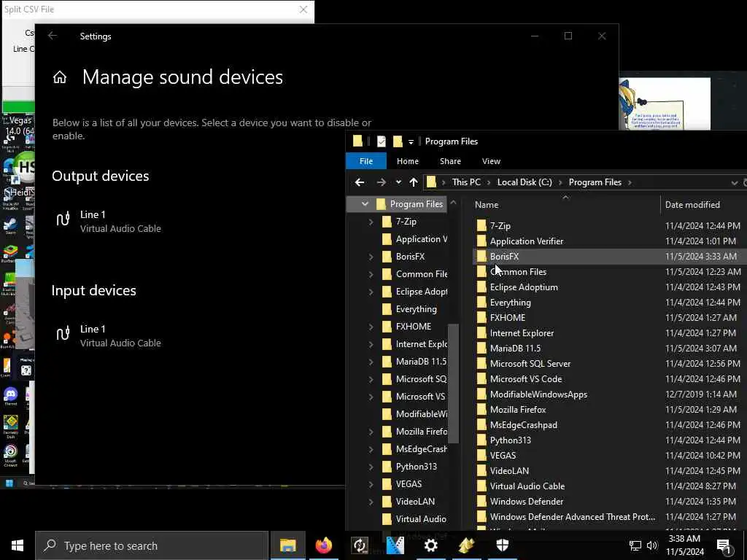Click the navigation pane scrollbar
The width and height of the screenshot is (747, 560).
click(453, 384)
